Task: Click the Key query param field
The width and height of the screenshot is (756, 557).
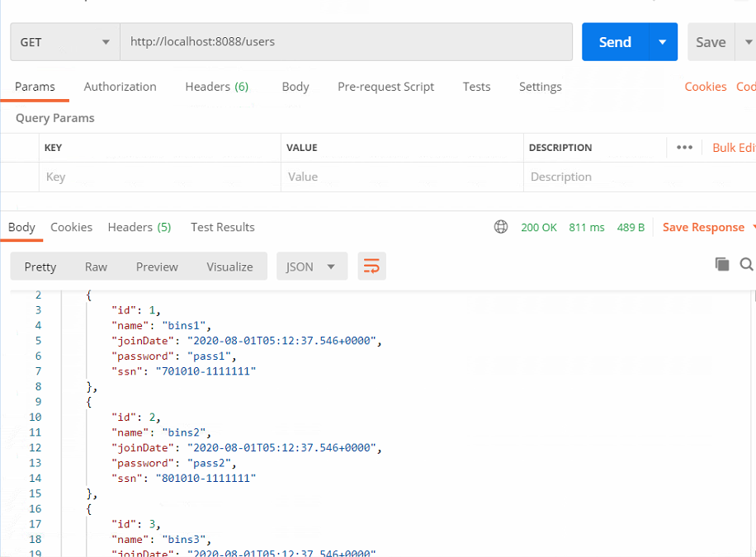Action: coord(160,177)
